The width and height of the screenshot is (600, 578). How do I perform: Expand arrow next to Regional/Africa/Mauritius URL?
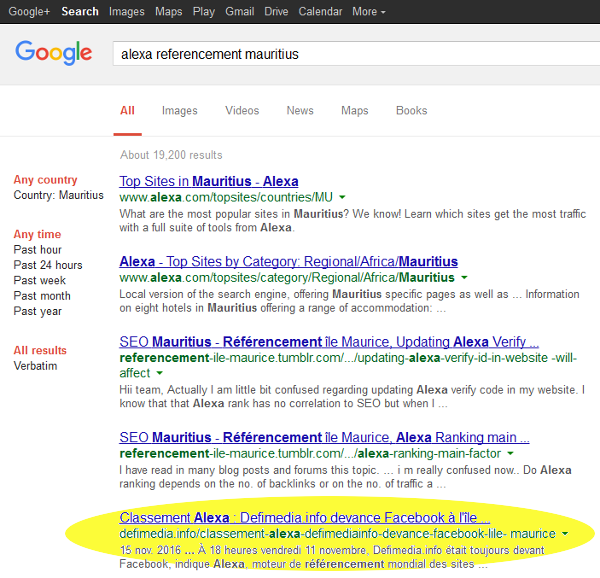(464, 278)
